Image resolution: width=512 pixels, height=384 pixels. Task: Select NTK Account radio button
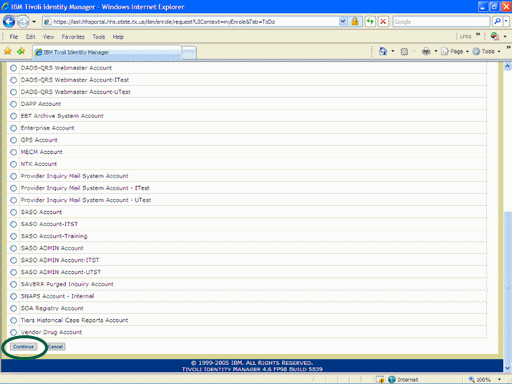click(13, 164)
